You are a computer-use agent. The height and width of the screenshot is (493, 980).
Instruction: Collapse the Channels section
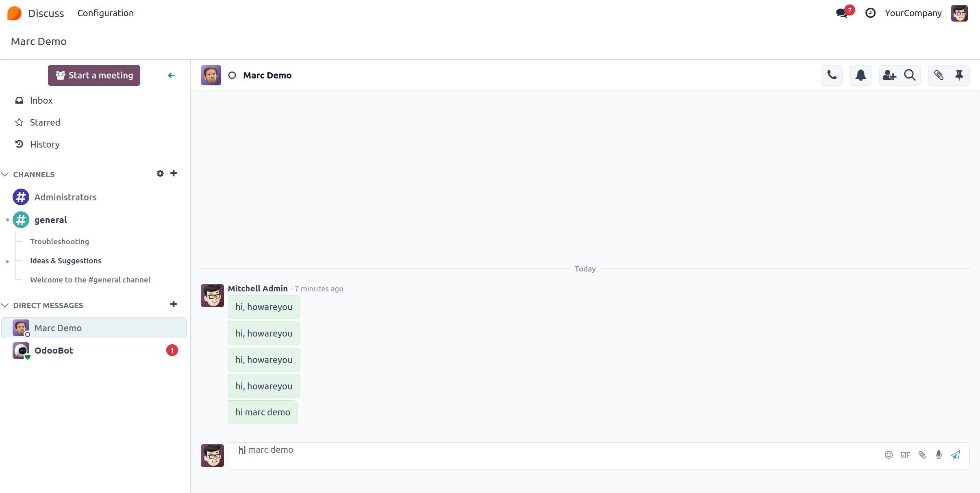click(x=5, y=174)
